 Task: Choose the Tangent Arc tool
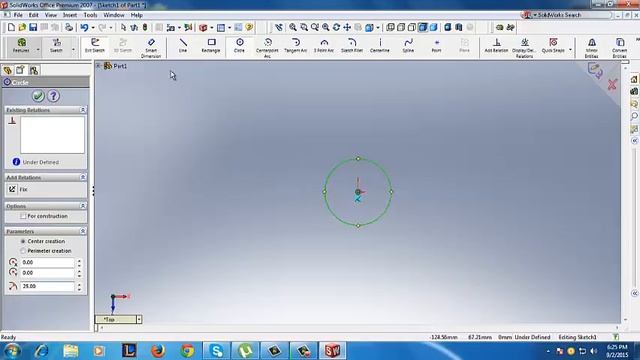tap(296, 46)
